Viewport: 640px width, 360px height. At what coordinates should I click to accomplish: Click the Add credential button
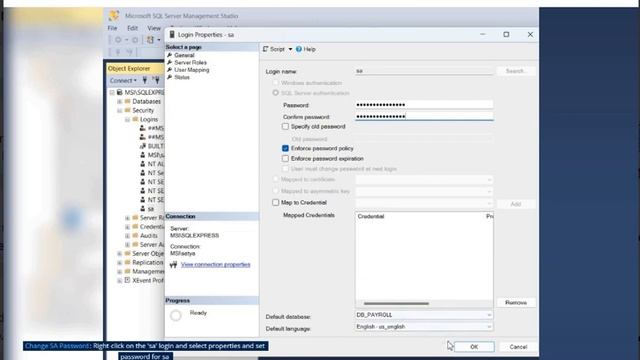click(516, 204)
